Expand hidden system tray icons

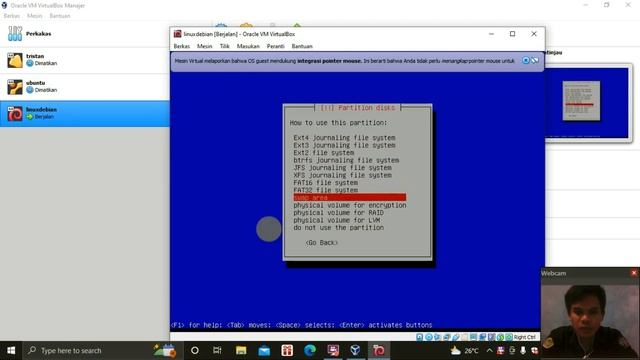tap(489, 351)
